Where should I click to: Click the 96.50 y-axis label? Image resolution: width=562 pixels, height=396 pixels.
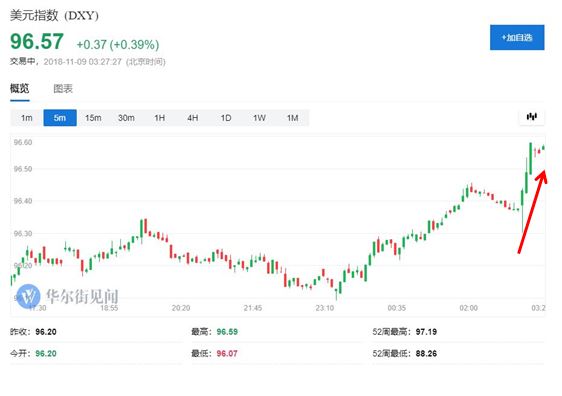pos(23,169)
